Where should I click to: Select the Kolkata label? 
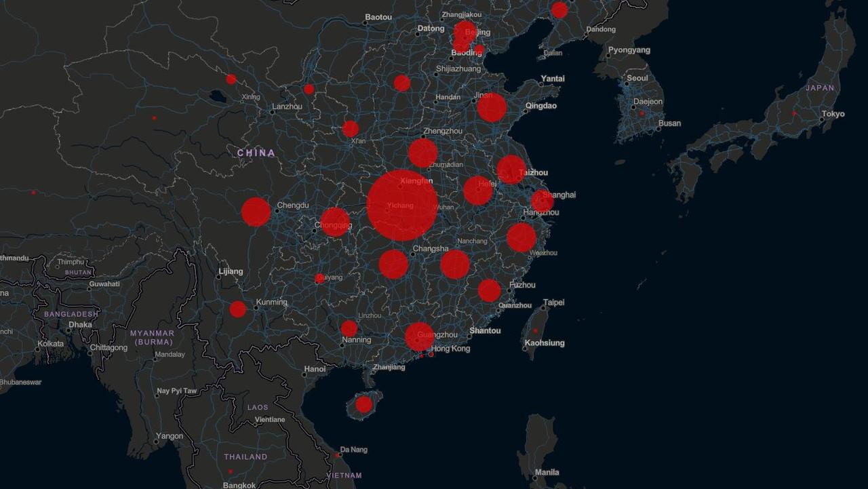coord(51,344)
